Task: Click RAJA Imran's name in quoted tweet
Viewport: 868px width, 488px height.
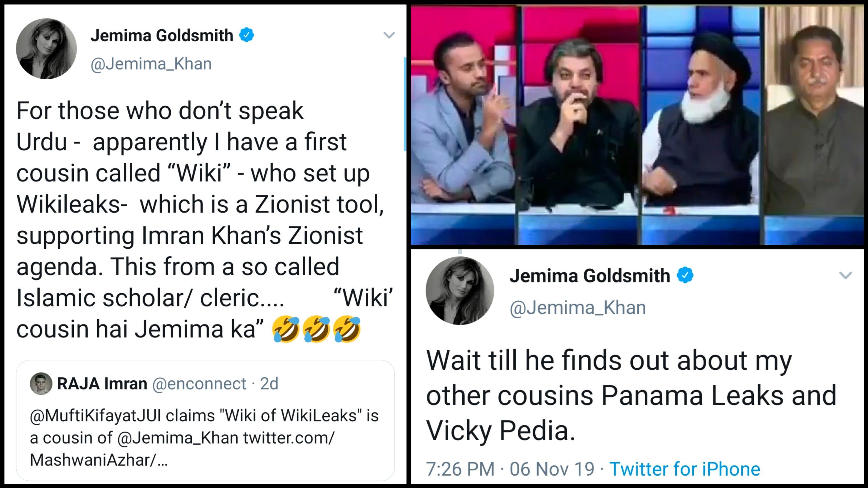Action: point(102,384)
